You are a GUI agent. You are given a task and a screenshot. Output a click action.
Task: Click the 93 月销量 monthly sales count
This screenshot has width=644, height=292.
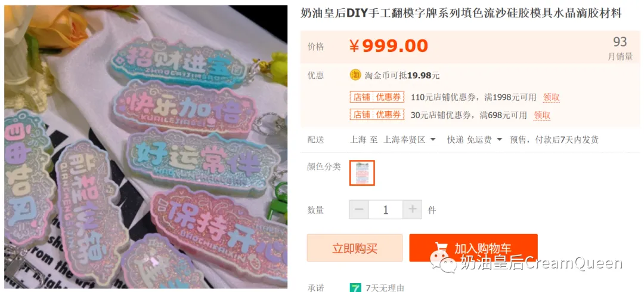[620, 48]
